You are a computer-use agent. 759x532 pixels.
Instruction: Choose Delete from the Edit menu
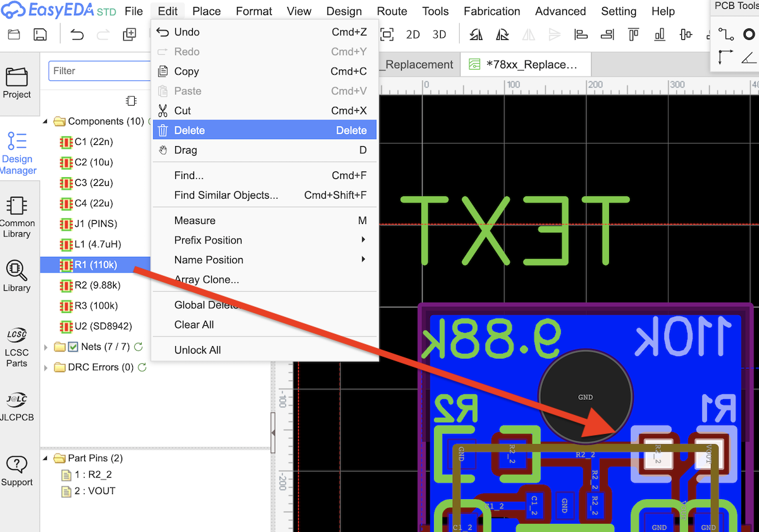(265, 130)
